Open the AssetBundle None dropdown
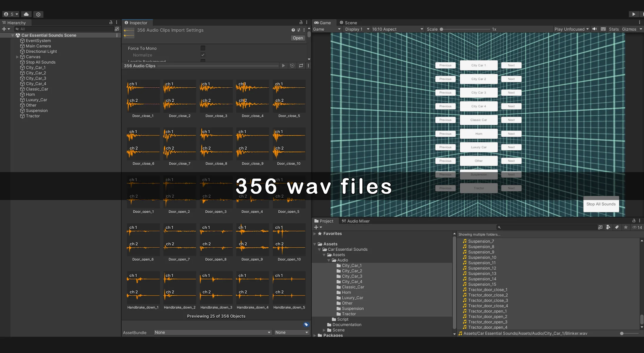This screenshot has height=353, width=644. coord(212,332)
